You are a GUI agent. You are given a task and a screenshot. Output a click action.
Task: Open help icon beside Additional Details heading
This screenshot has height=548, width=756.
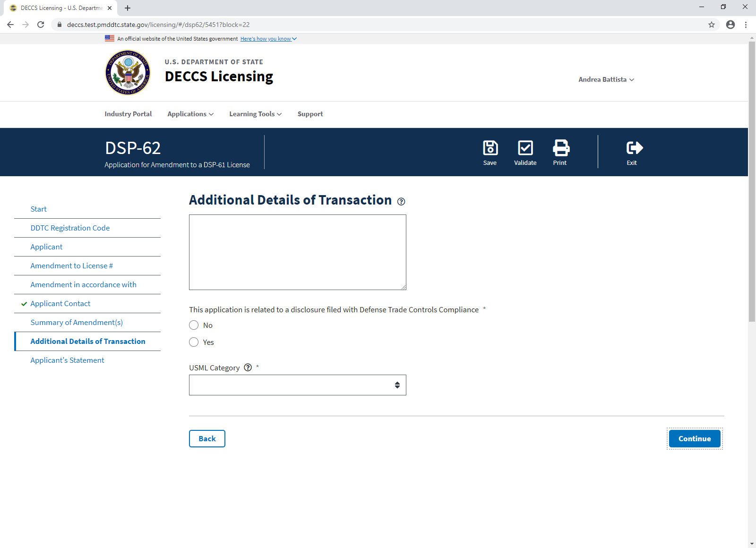[x=401, y=202]
